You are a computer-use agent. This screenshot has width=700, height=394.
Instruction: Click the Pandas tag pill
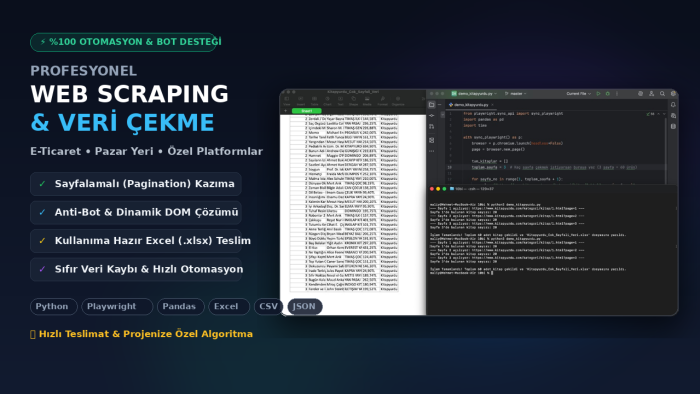pyautogui.click(x=180, y=307)
